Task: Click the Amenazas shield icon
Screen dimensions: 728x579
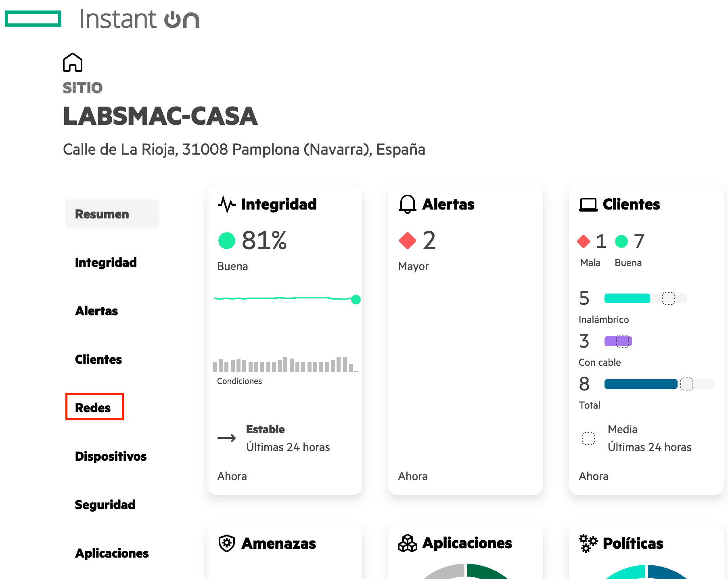Action: tap(226, 543)
